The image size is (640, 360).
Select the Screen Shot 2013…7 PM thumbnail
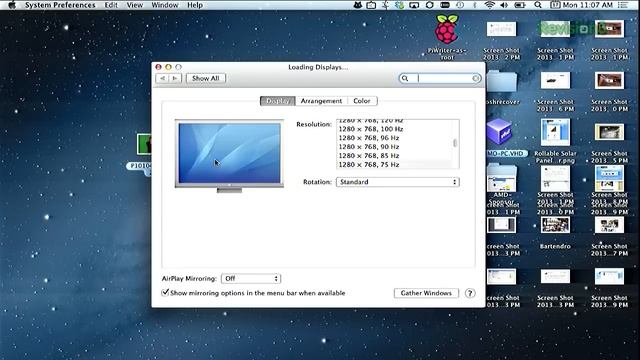click(609, 225)
